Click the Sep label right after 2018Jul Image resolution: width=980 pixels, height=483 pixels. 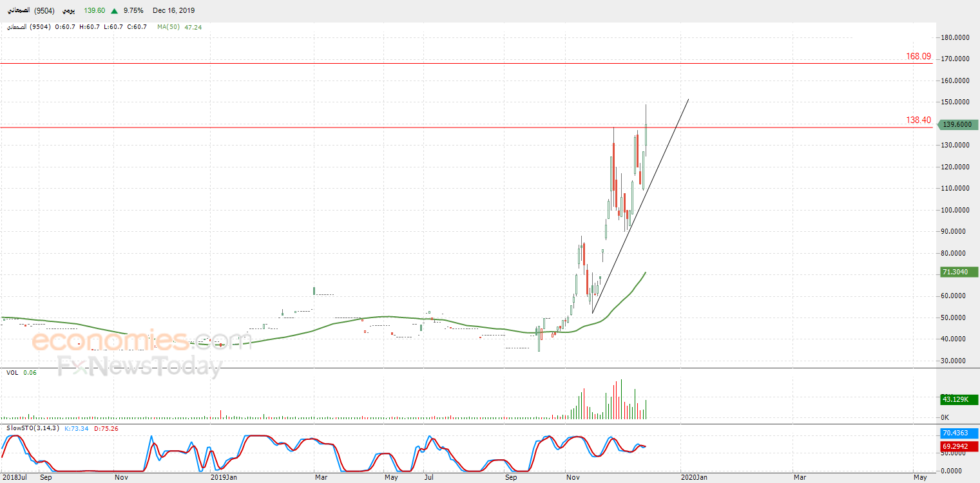(45, 478)
